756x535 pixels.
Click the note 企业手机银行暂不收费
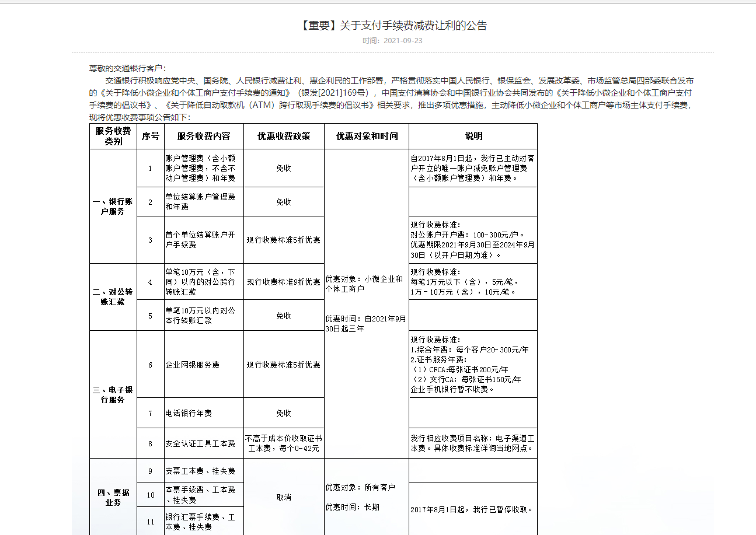coord(452,389)
